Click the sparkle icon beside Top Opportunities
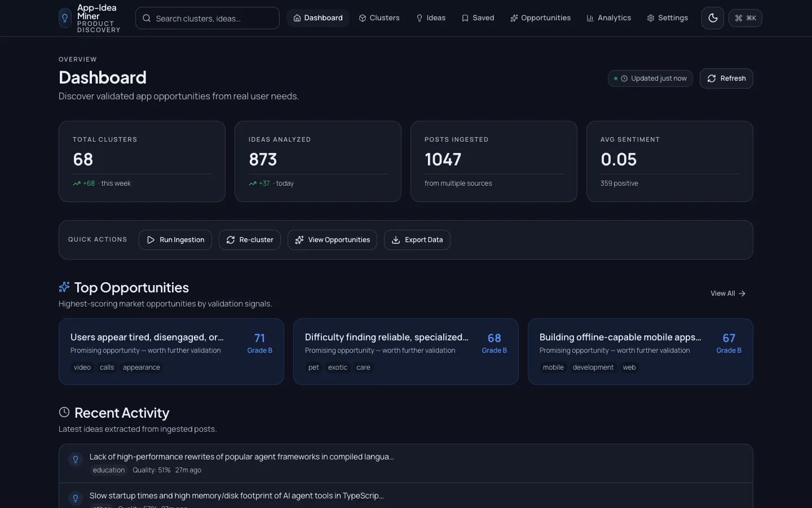 [64, 287]
